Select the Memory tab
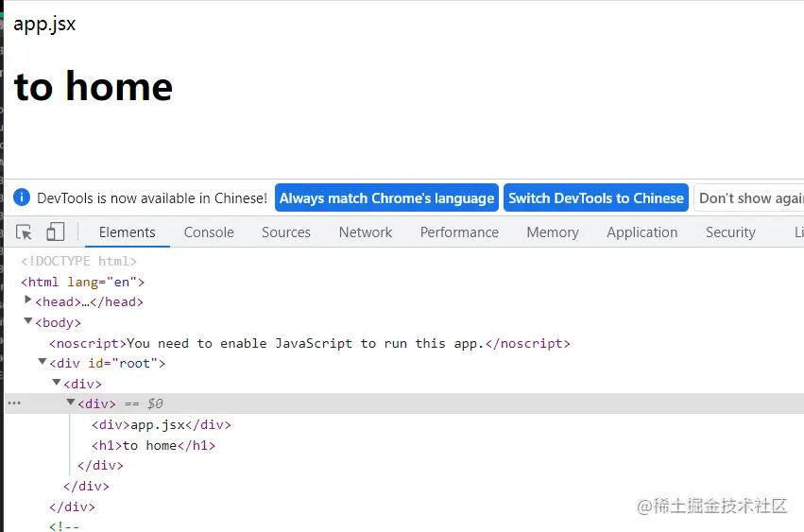Viewport: 804px width, 532px height. [x=553, y=232]
